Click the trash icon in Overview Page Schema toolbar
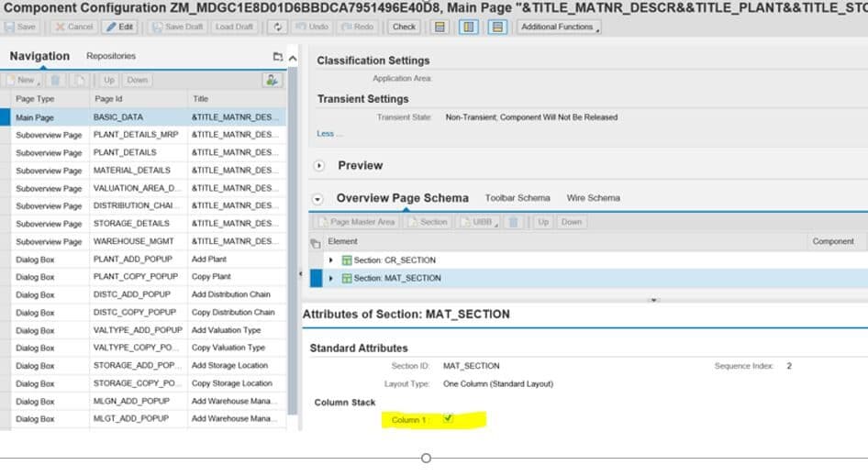This screenshot has height=476, width=868. pos(513,222)
